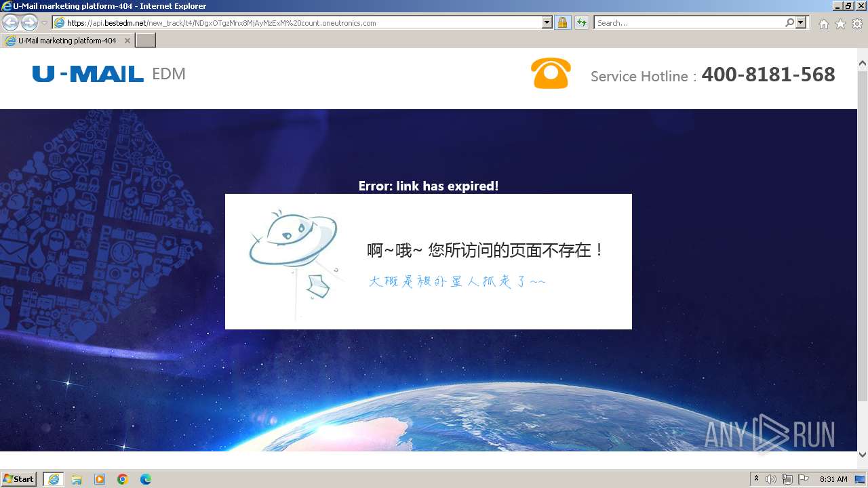The image size is (868, 488).
Task: Open a new blank tab
Action: point(146,41)
